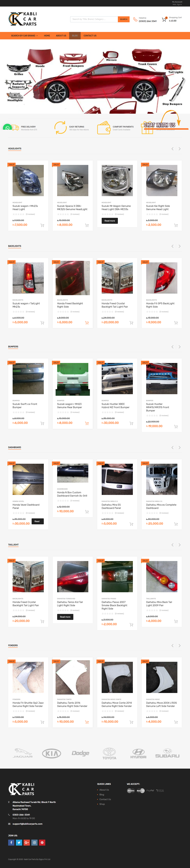Expand Search By Car Brand dropdown
The width and height of the screenshot is (190, 868).
click(24, 35)
